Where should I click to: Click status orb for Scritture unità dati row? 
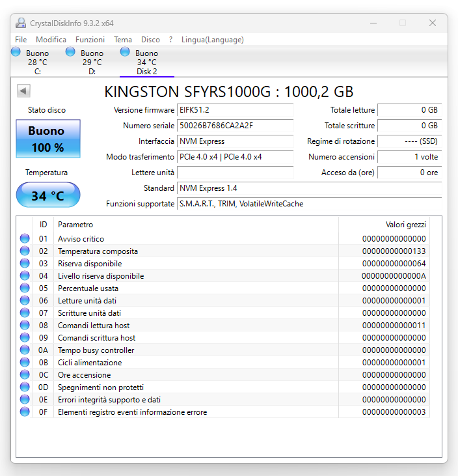tap(25, 313)
